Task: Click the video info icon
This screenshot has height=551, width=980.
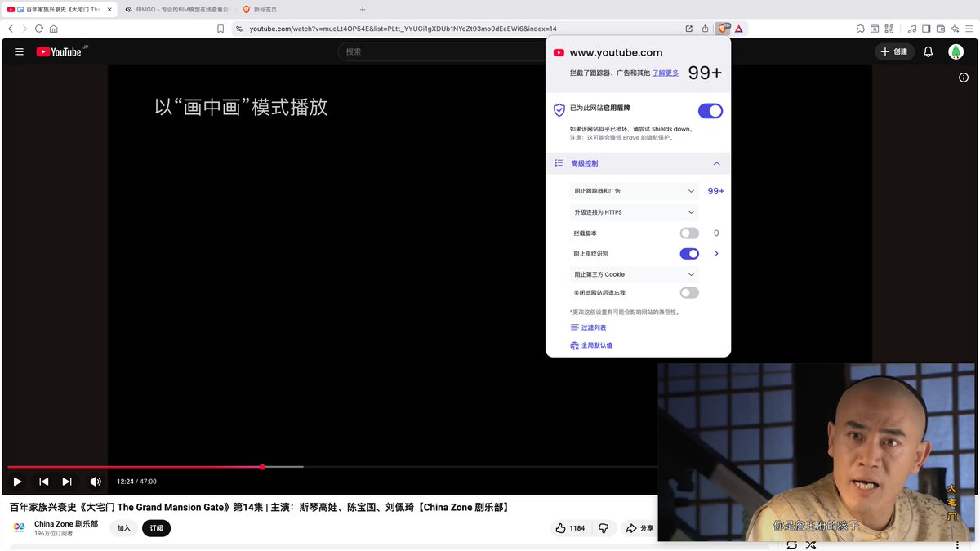Action: coord(964,78)
